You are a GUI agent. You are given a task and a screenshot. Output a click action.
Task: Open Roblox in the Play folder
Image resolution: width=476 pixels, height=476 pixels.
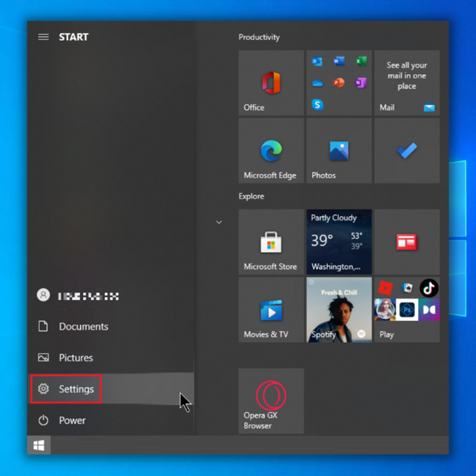point(385,288)
